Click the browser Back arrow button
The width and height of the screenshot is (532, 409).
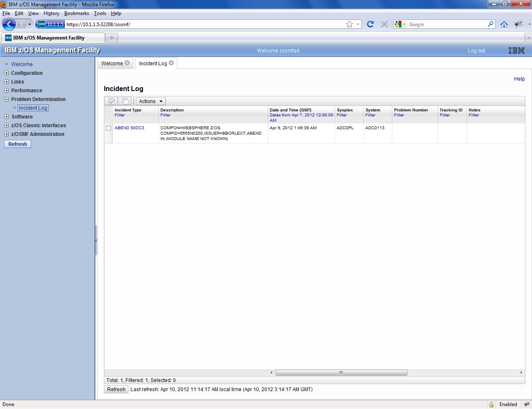pyautogui.click(x=9, y=24)
